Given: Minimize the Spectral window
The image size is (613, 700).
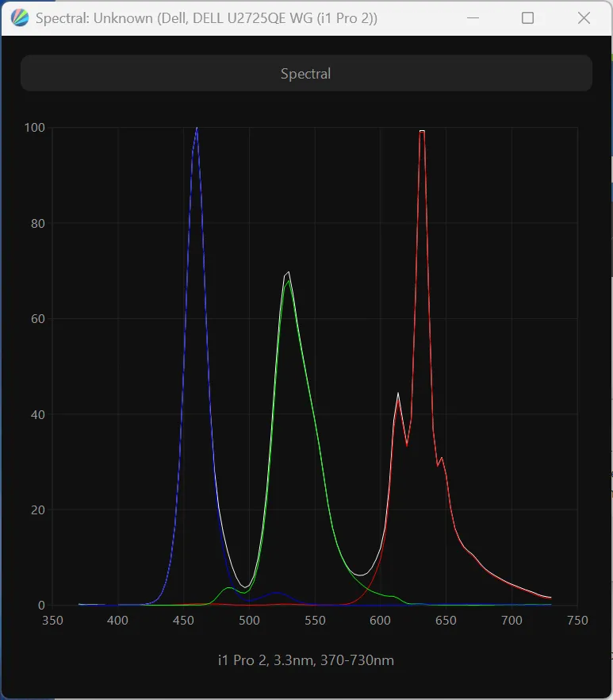Looking at the screenshot, I should (473, 17).
